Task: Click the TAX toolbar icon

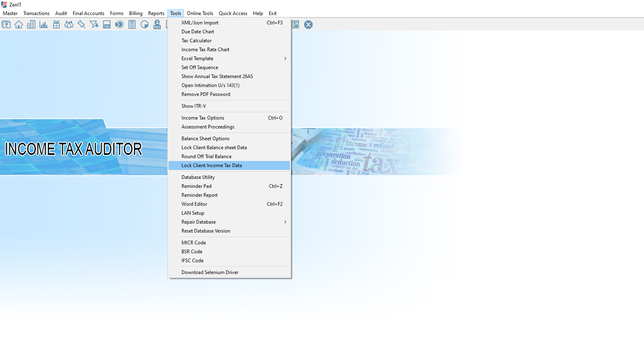Action: pos(107,25)
